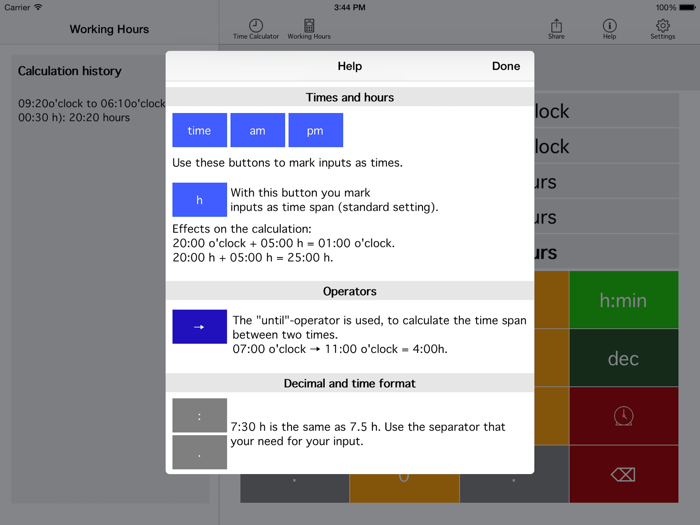Tap the gray colon separator button
This screenshot has height=525, width=700.
click(200, 415)
